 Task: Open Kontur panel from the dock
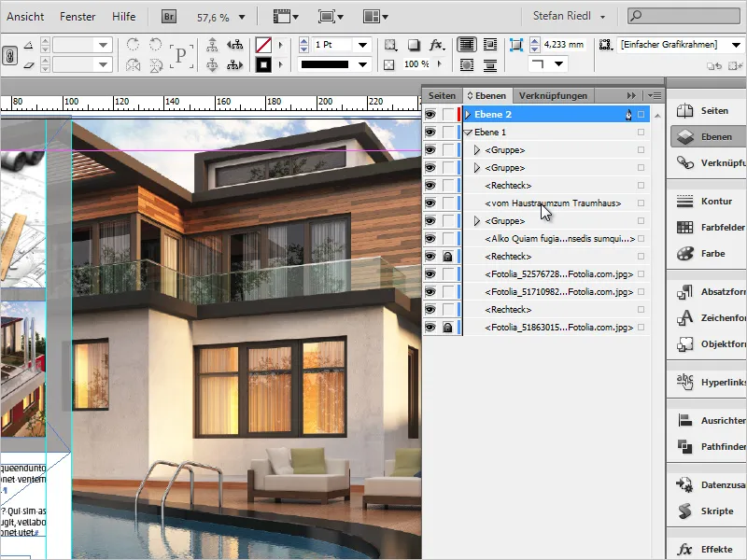coord(707,201)
